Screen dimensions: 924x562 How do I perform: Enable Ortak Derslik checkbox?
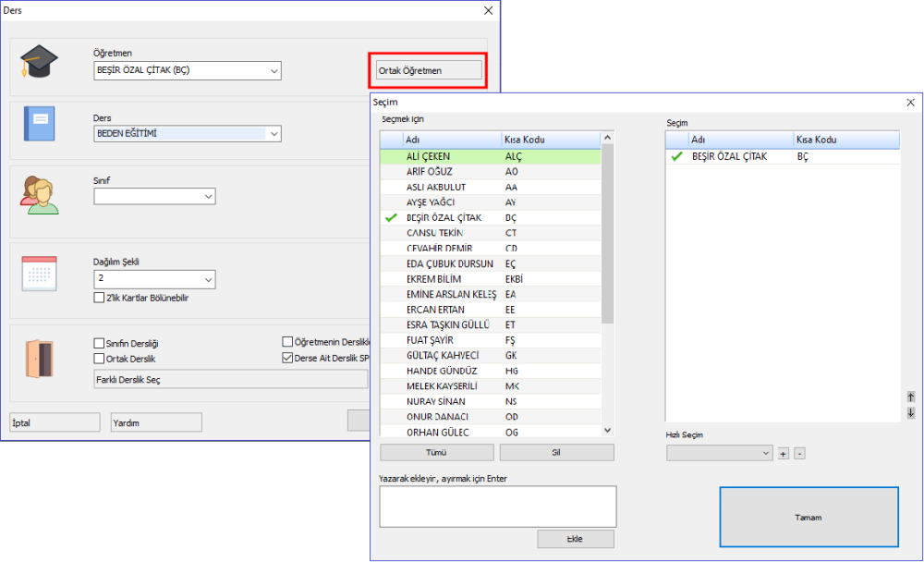[x=99, y=359]
